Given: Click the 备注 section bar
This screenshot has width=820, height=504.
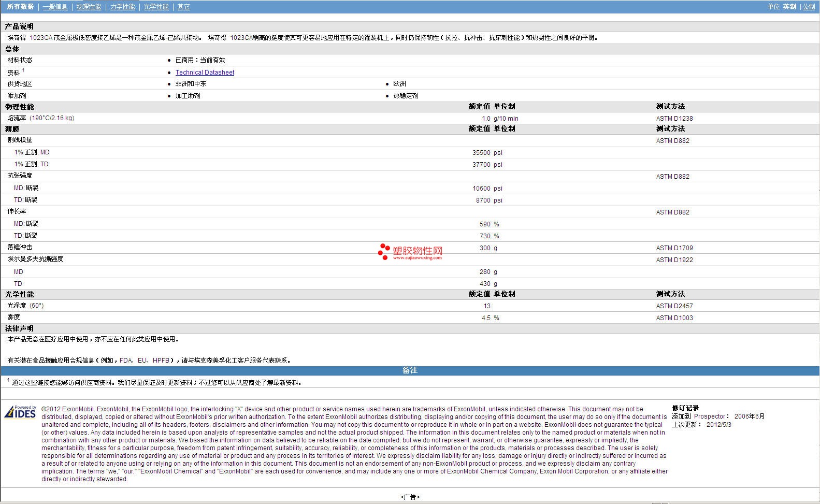Looking at the screenshot, I should [x=410, y=370].
